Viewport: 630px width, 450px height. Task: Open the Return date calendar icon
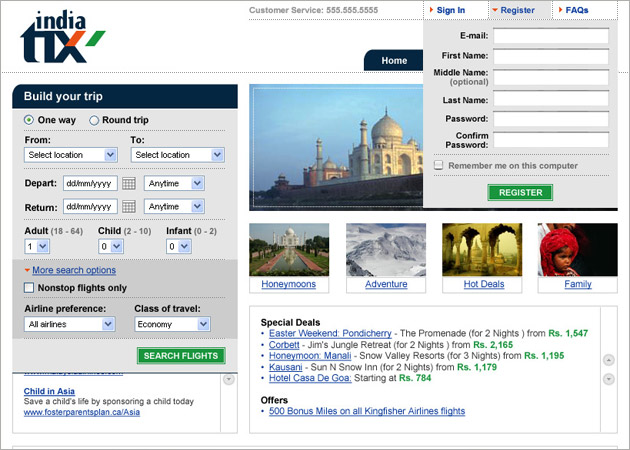coord(129,207)
